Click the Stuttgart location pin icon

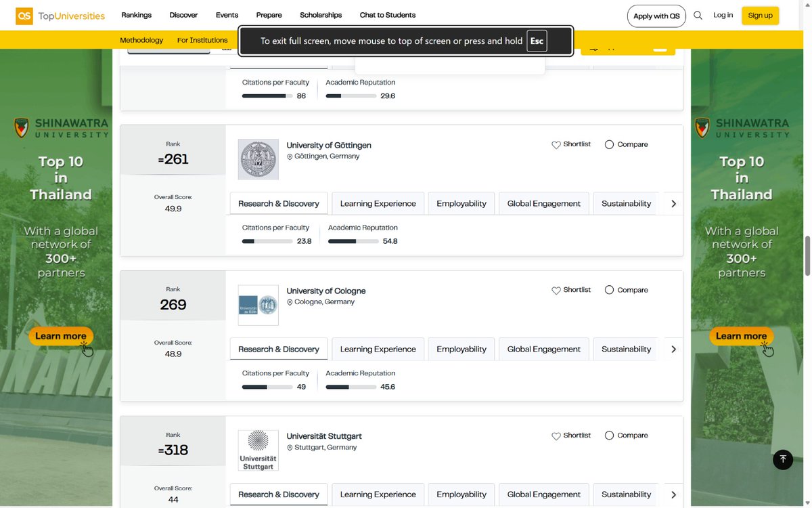click(x=290, y=448)
